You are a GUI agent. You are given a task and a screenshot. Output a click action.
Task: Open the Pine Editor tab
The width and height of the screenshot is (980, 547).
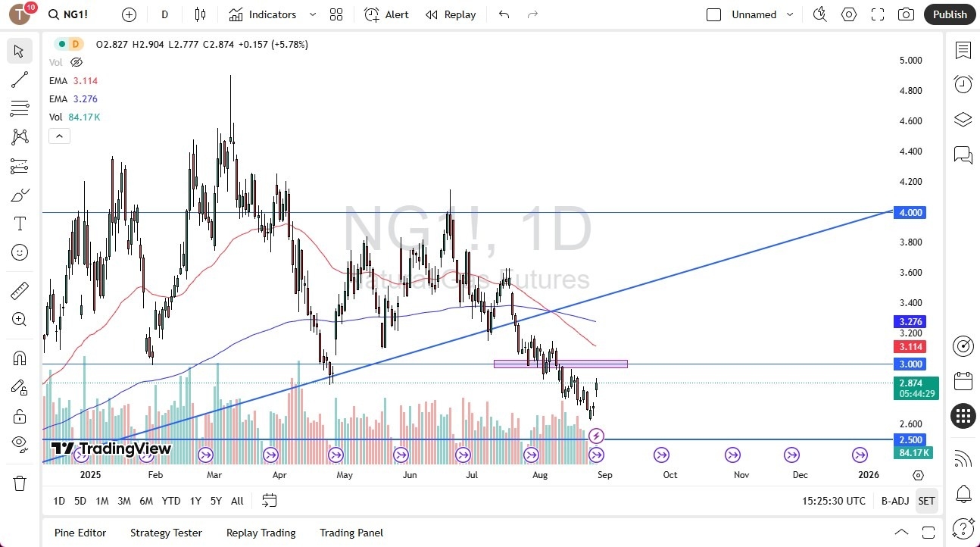[80, 533]
